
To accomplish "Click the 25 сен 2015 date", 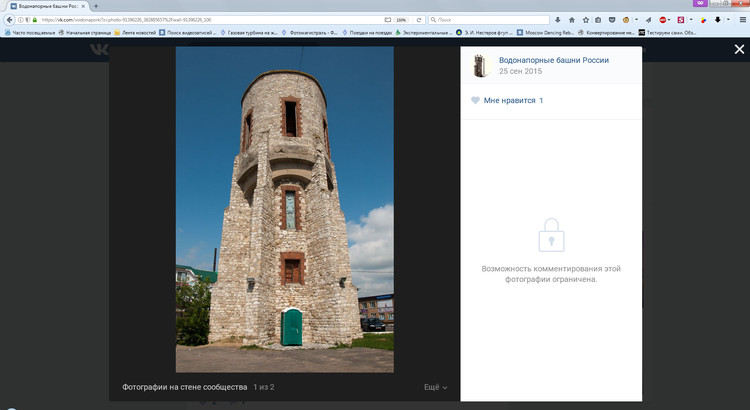I will pyautogui.click(x=520, y=71).
